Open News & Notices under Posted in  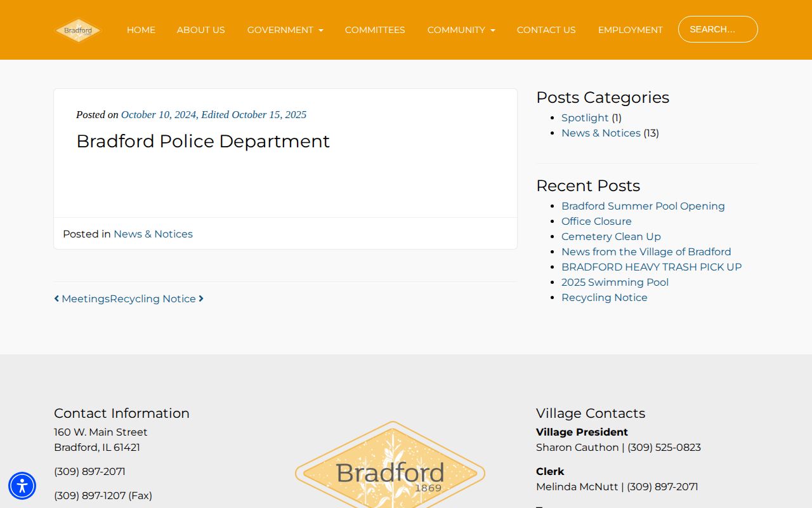click(153, 234)
